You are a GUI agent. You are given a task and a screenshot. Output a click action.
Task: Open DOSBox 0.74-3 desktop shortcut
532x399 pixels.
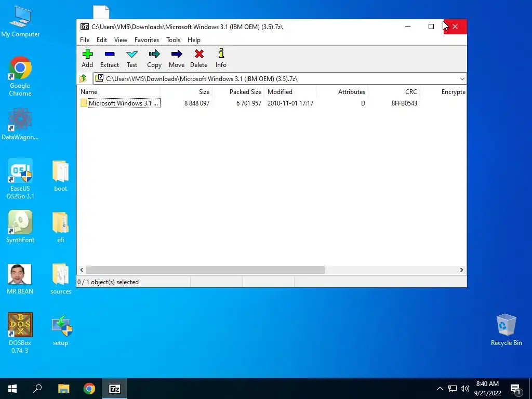coord(20,333)
